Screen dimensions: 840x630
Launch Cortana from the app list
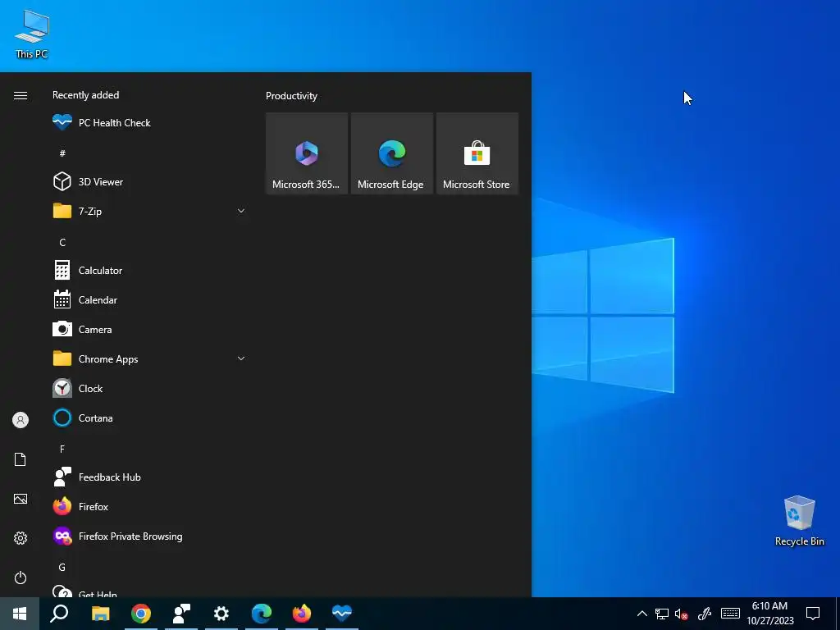click(x=148, y=418)
